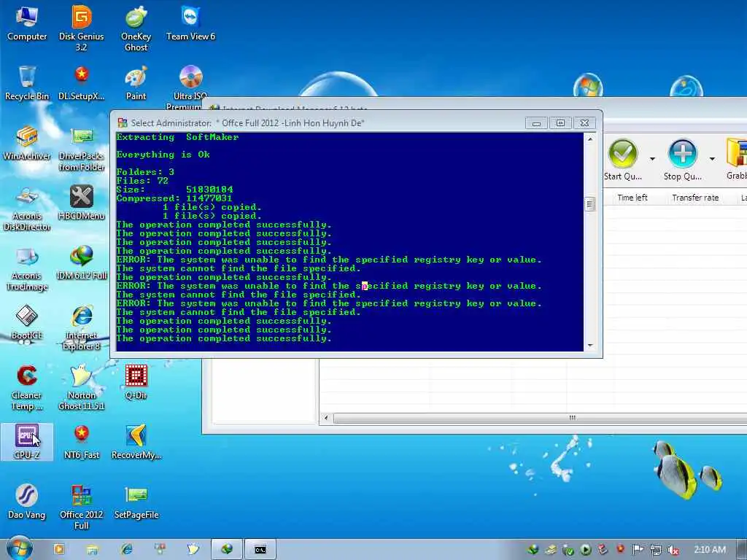Open Norton Ghost 11.5.1 icon

(82, 388)
